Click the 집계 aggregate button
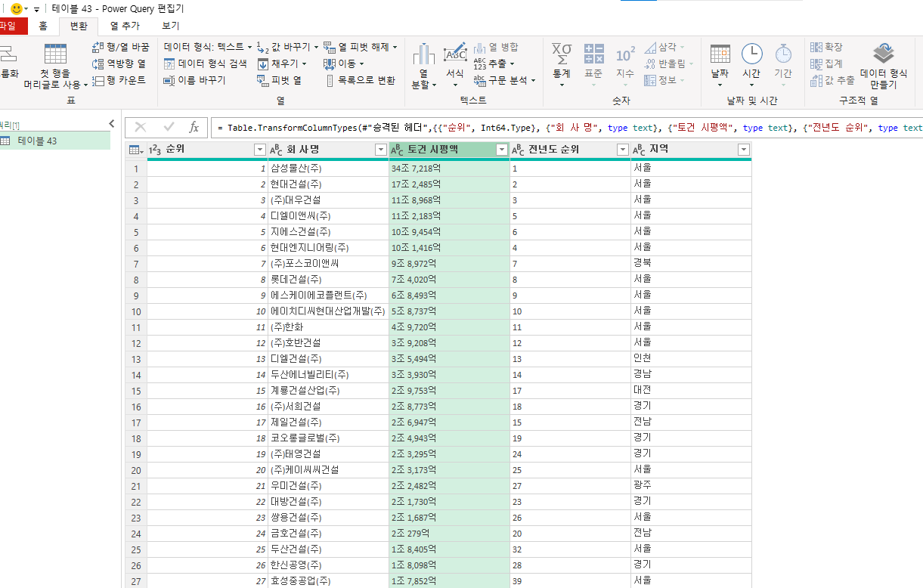Viewport: 923px width, 588px height. pyautogui.click(x=826, y=63)
